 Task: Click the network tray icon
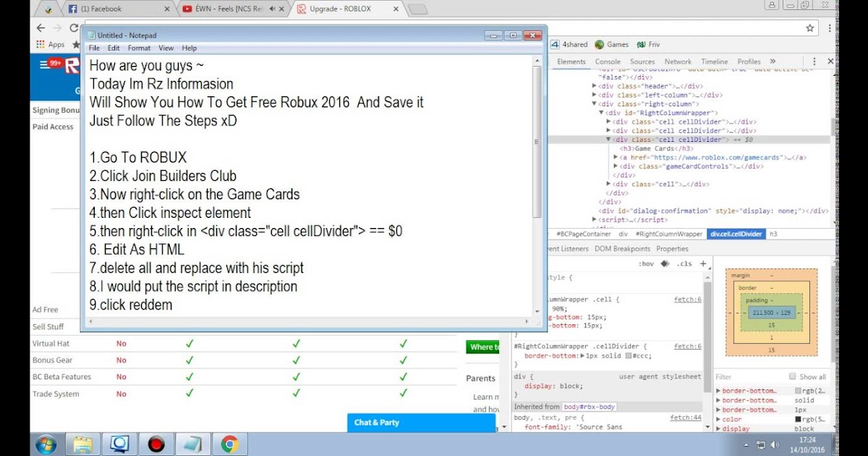(761, 444)
